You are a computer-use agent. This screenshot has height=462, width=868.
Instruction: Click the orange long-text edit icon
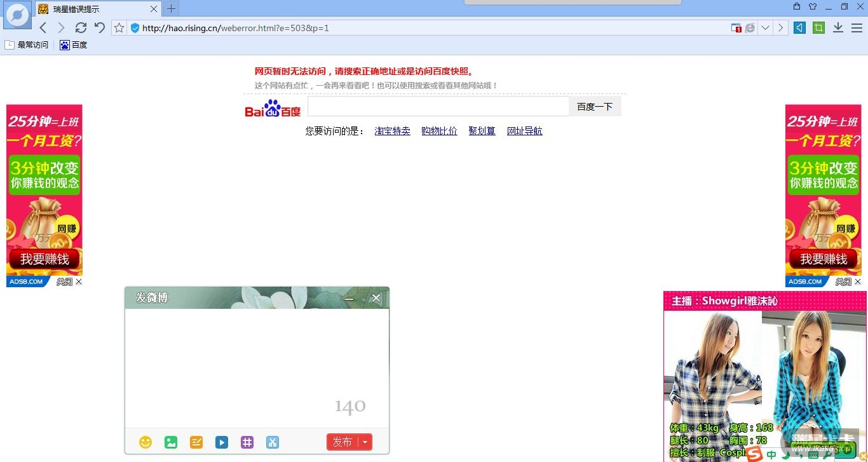pyautogui.click(x=196, y=442)
